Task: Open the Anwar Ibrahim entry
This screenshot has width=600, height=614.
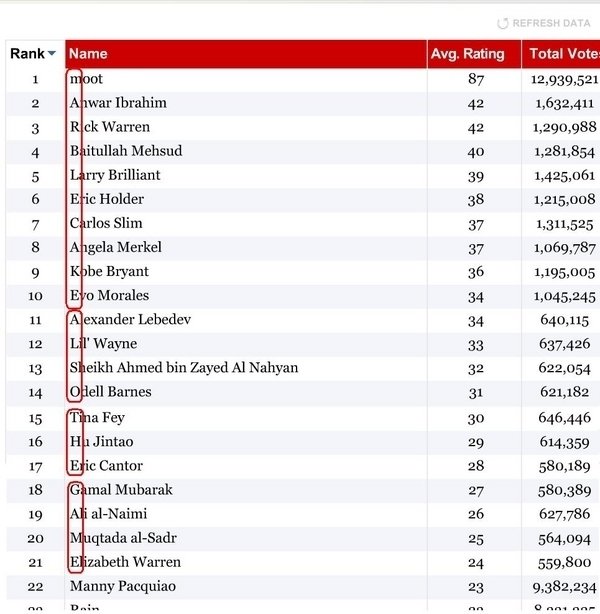Action: (x=118, y=103)
